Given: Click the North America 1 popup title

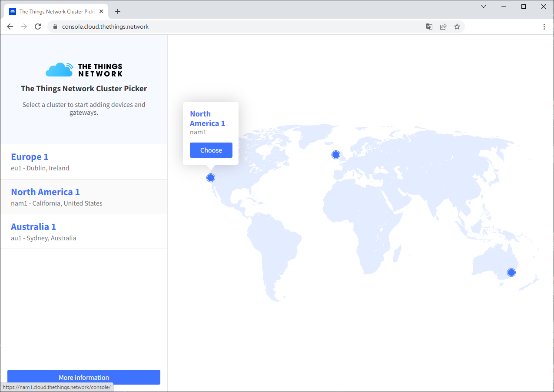Looking at the screenshot, I should point(207,119).
